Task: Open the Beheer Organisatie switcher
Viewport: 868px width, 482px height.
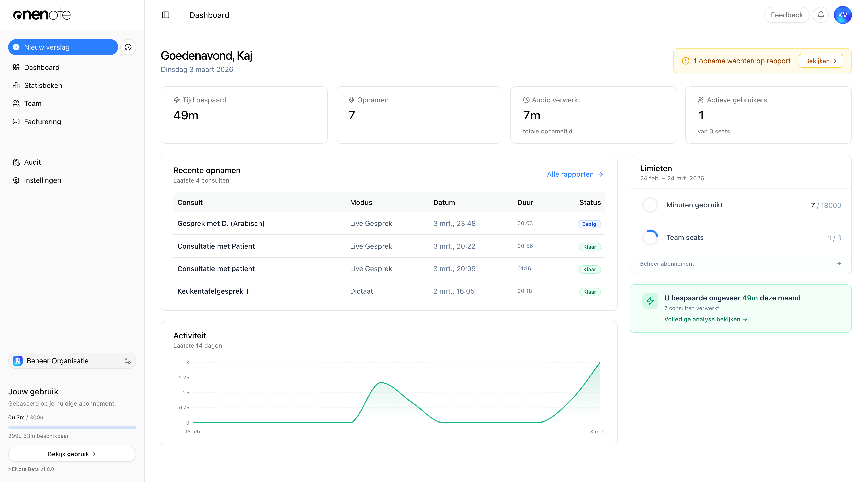Action: [58, 361]
